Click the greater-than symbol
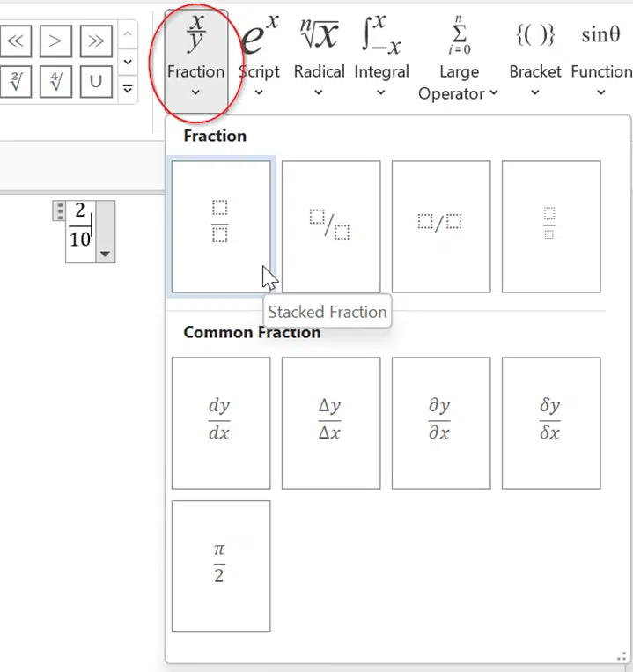 tap(55, 41)
